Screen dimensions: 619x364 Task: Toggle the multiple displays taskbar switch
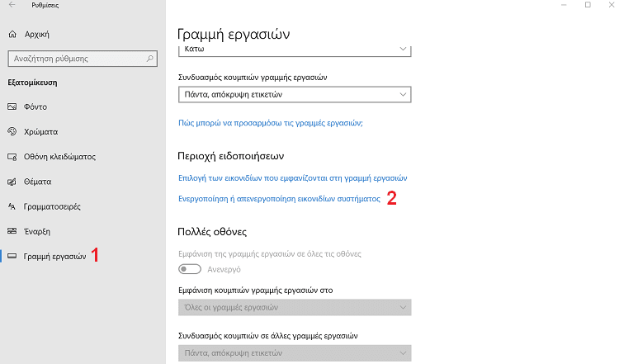click(x=190, y=269)
